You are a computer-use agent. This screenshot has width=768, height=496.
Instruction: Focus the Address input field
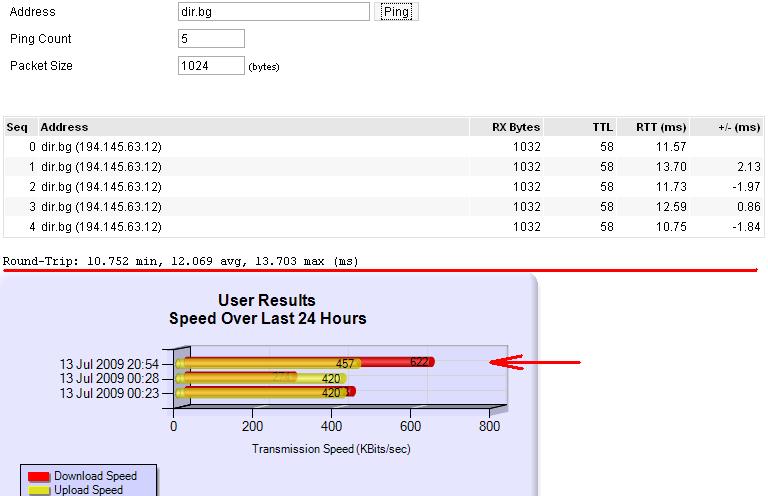[x=273, y=12]
